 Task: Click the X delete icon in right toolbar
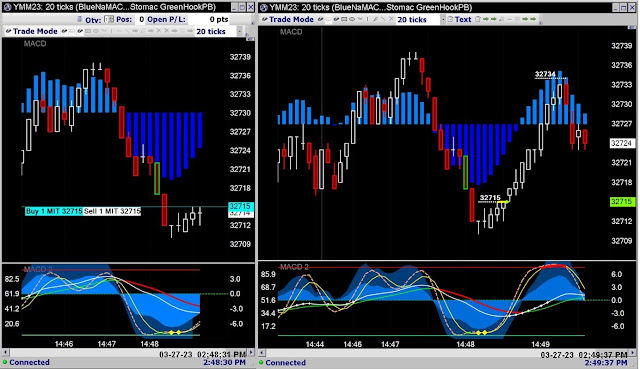391,19
